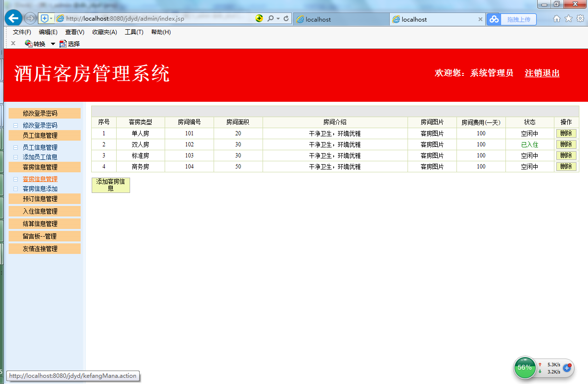Open 帮助(H) menu

point(161,32)
